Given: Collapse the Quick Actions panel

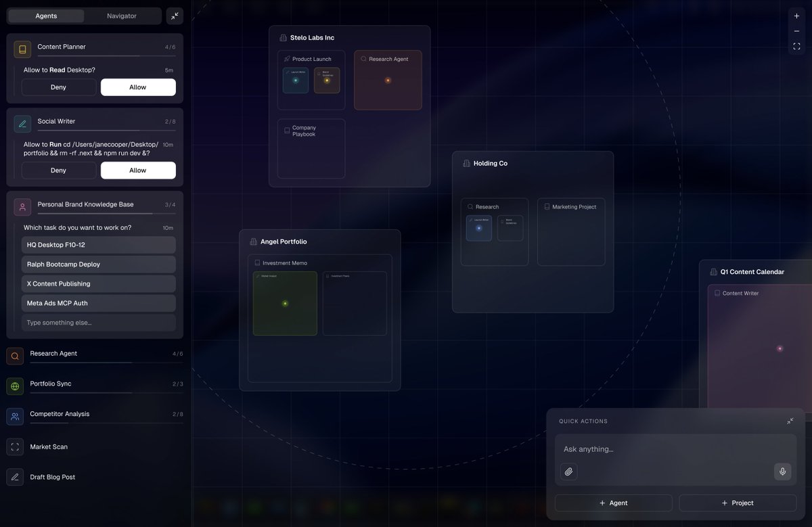Looking at the screenshot, I should (x=790, y=421).
